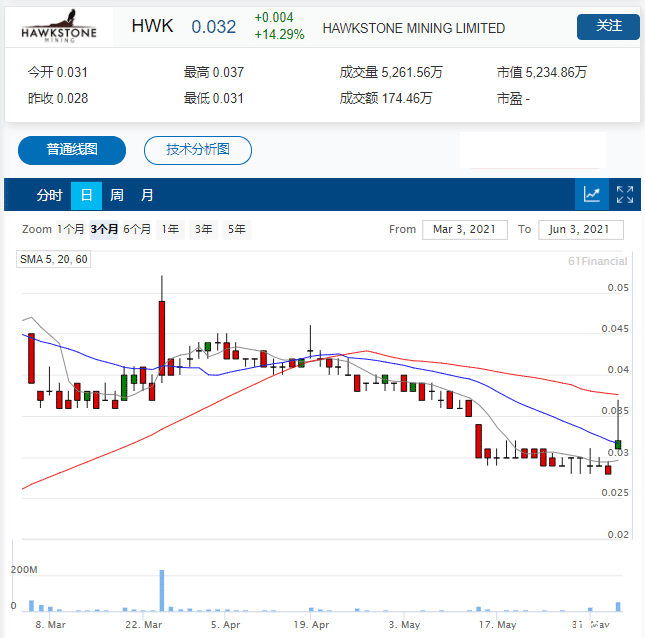Click the From date field Mar 3, 2021
The height and width of the screenshot is (638, 645).
[464, 230]
